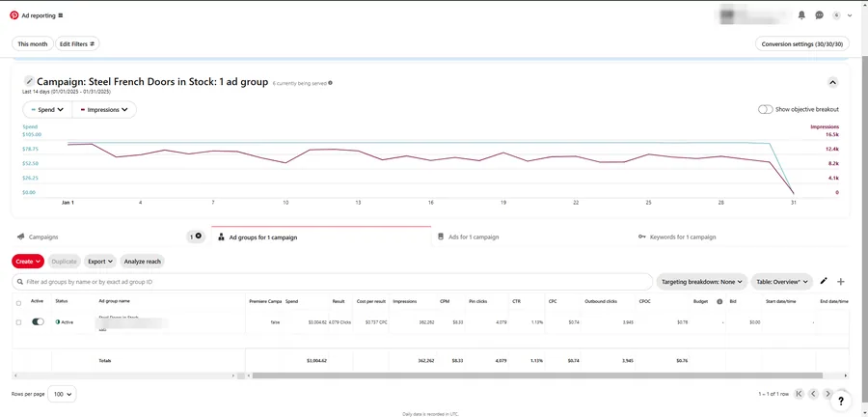The image size is (868, 417).
Task: Go to the first page of results
Action: [799, 394]
